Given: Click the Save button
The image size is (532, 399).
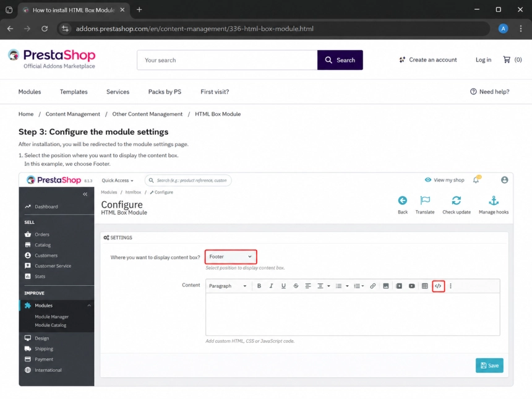Looking at the screenshot, I should click(489, 366).
